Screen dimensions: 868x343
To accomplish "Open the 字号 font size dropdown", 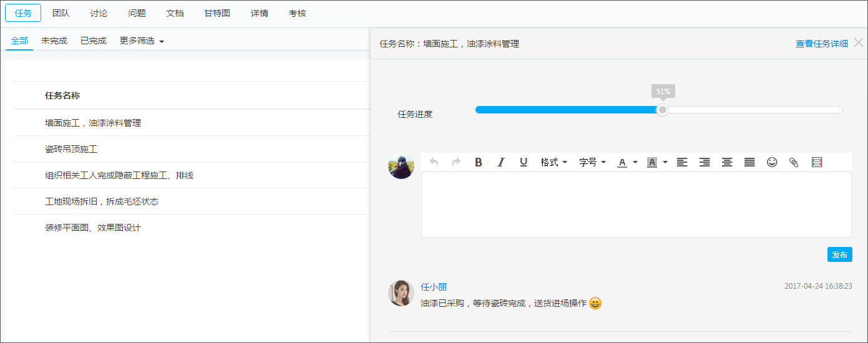I will tap(592, 162).
